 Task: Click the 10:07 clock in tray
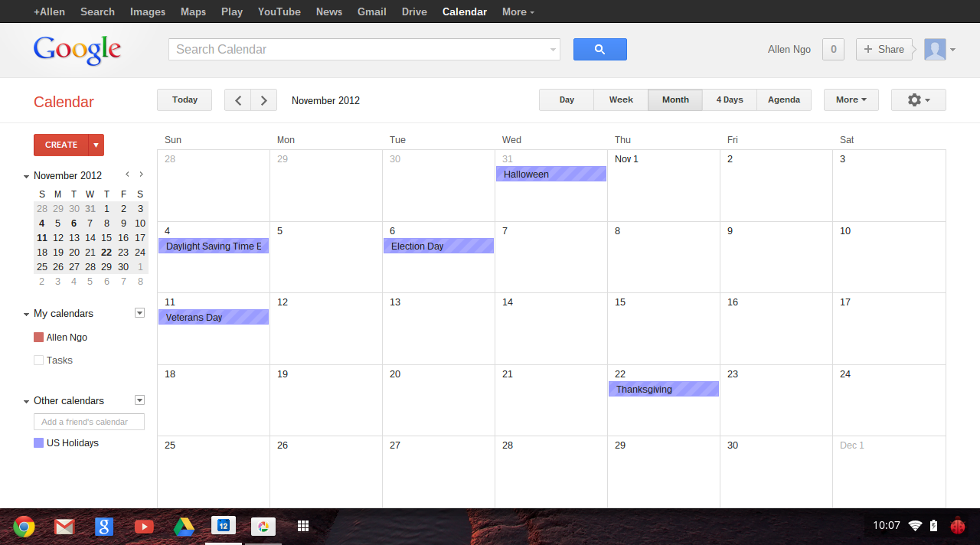pos(887,526)
